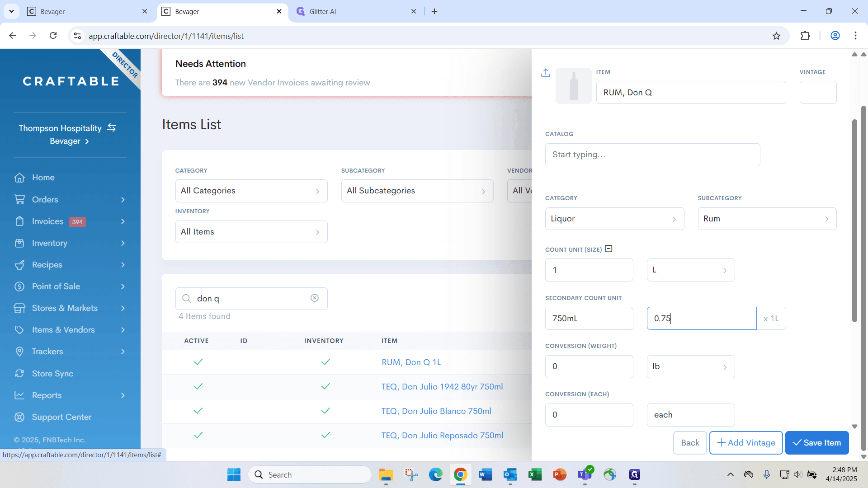Screen dimensions: 868x488
Task: Open TEQ, Don Julio Reposado 750ml link
Action: (442, 436)
